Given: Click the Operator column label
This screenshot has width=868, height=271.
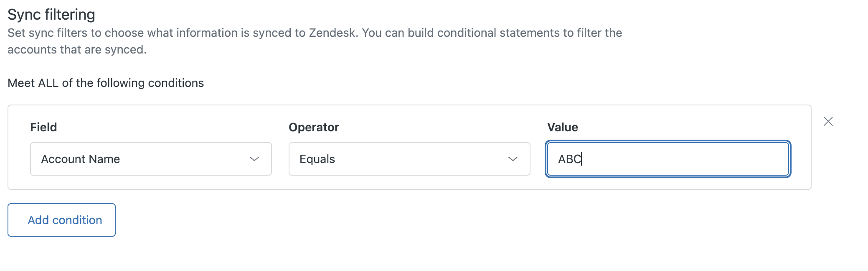Looking at the screenshot, I should coord(314,127).
